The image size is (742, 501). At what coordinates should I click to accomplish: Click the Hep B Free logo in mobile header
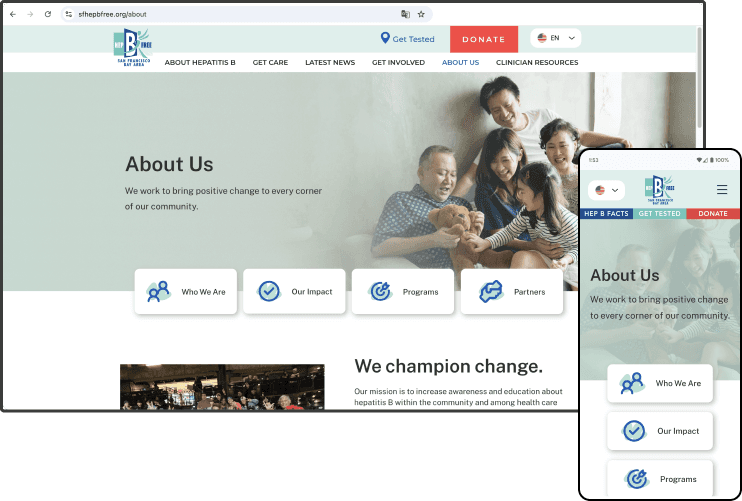tap(660, 189)
